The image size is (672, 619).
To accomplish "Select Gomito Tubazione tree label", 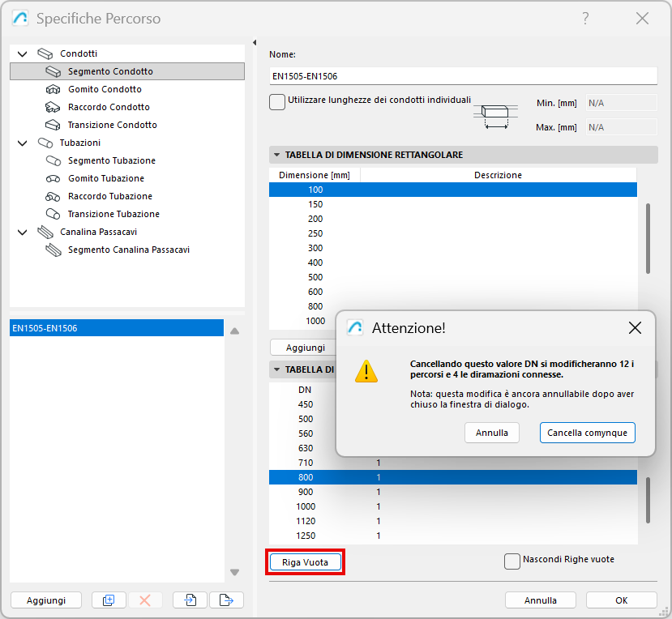I will [106, 178].
